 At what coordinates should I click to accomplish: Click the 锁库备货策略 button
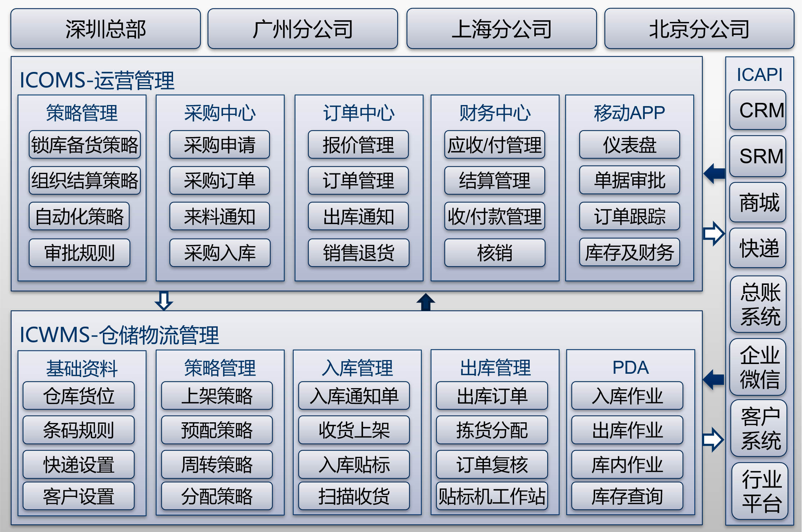85,145
